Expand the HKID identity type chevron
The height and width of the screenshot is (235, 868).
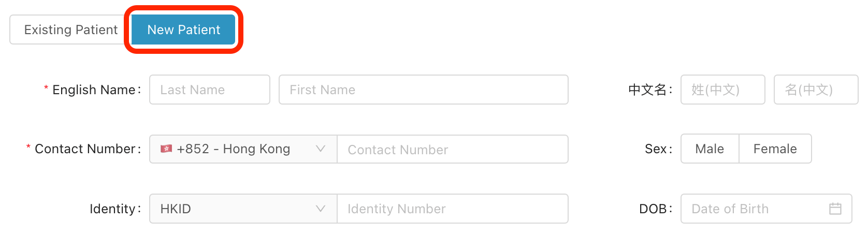coord(321,209)
